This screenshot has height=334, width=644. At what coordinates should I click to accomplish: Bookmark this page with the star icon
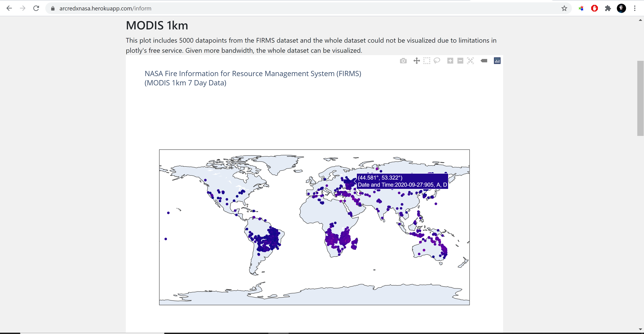click(x=564, y=9)
